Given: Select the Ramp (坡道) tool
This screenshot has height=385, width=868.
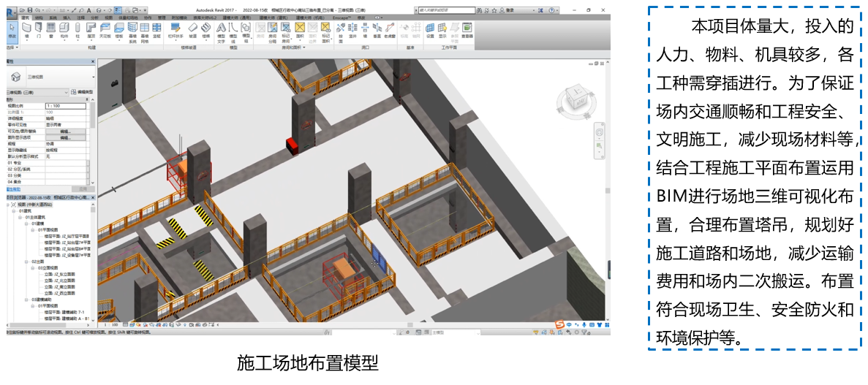Looking at the screenshot, I should 192,31.
